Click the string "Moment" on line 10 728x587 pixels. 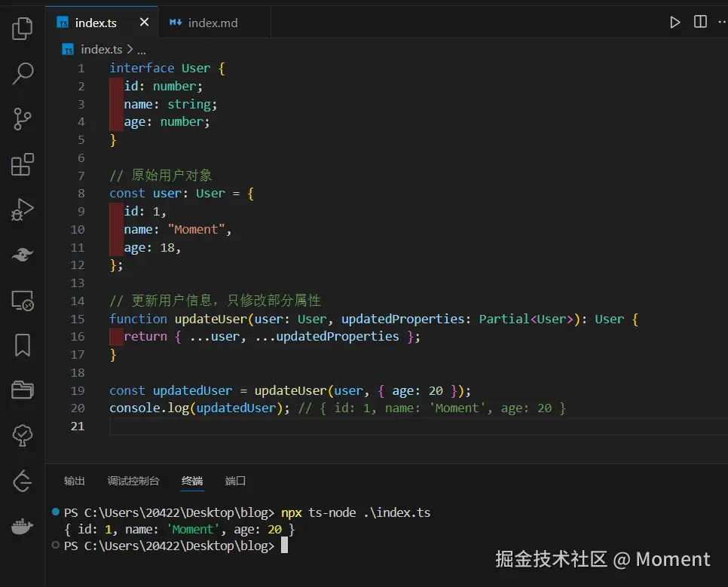click(x=196, y=229)
